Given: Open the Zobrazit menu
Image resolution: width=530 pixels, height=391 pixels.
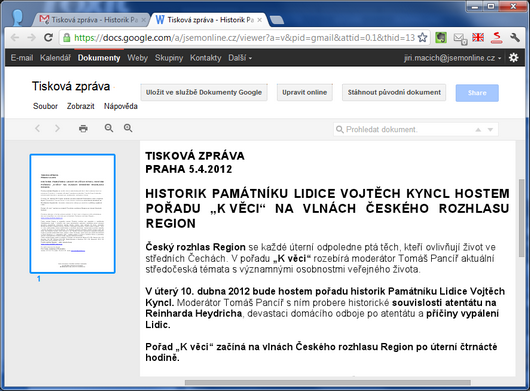Looking at the screenshot, I should point(80,106).
